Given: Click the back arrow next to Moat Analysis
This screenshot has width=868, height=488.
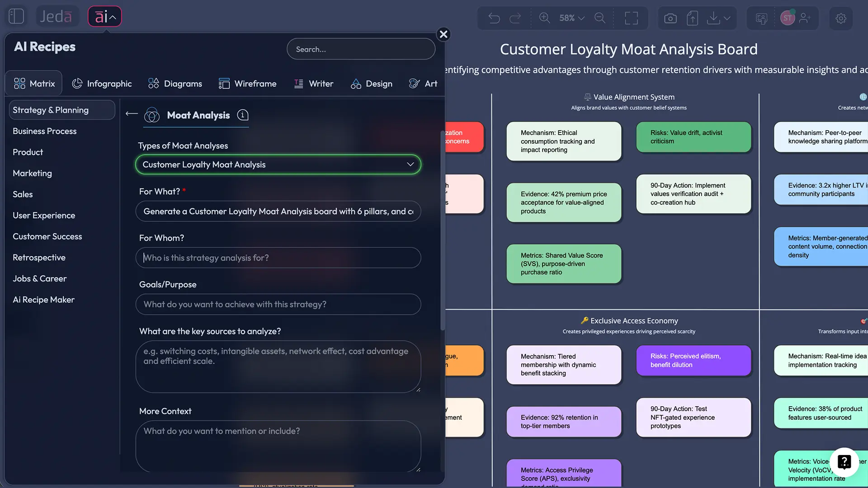Looking at the screenshot, I should [131, 115].
